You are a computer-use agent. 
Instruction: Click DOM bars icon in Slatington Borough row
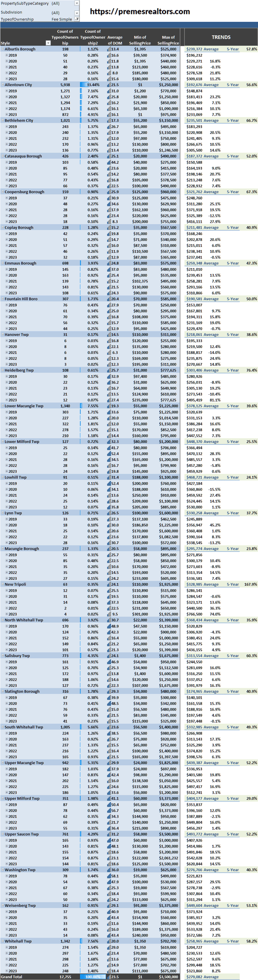(109, 691)
